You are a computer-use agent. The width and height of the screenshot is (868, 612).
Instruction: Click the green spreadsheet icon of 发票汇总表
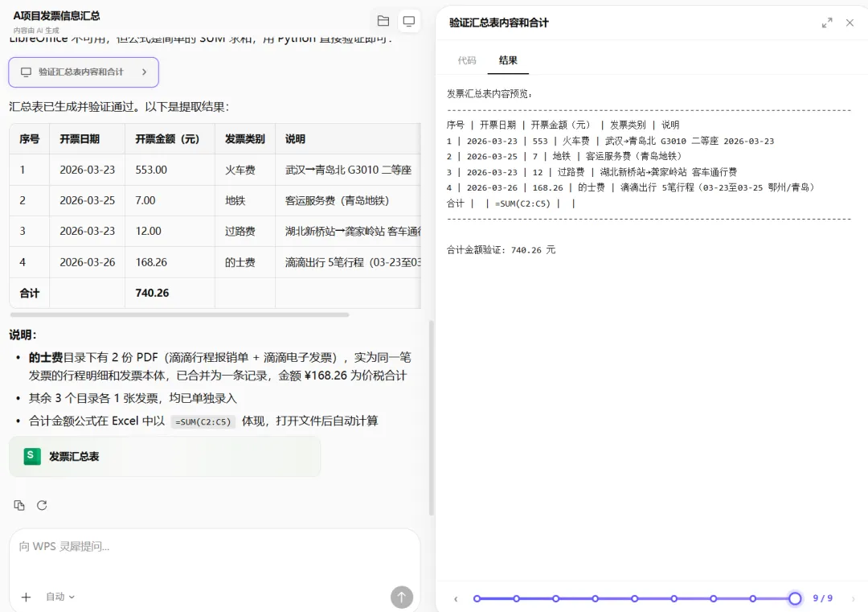(32, 456)
